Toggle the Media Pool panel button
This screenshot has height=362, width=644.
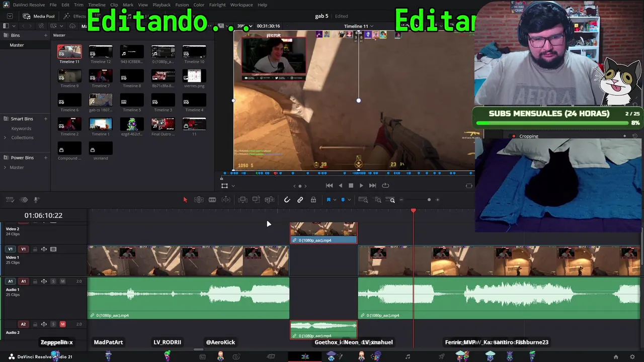click(39, 16)
